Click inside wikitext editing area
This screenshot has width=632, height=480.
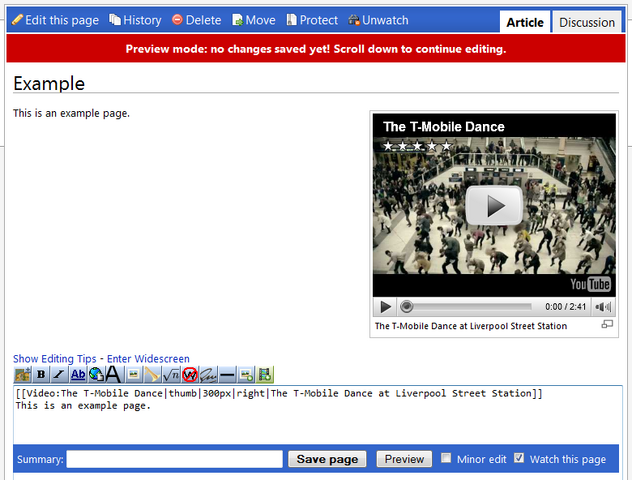click(x=318, y=415)
